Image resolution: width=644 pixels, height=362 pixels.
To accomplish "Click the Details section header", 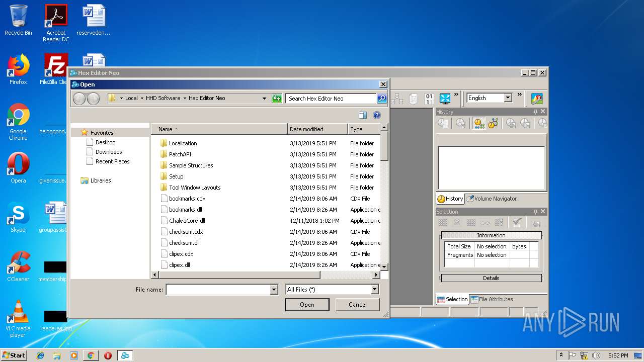I will [x=491, y=278].
